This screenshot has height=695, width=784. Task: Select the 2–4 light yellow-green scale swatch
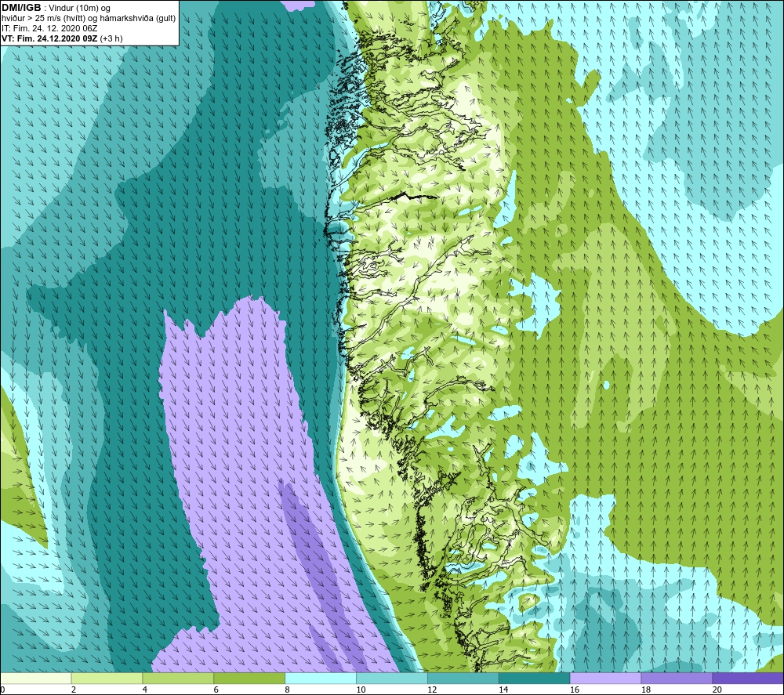click(107, 678)
